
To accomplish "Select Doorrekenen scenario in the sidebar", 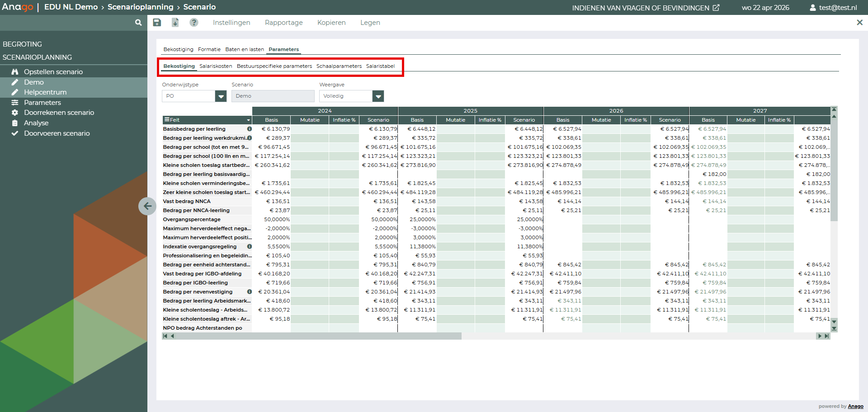I will click(x=59, y=113).
